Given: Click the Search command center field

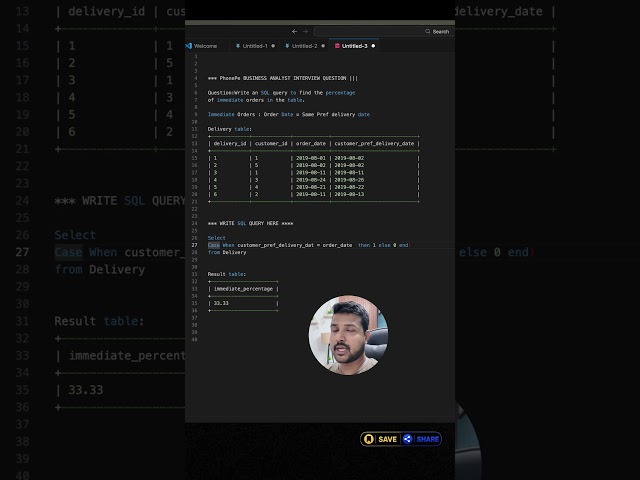Looking at the screenshot, I should coord(383,31).
